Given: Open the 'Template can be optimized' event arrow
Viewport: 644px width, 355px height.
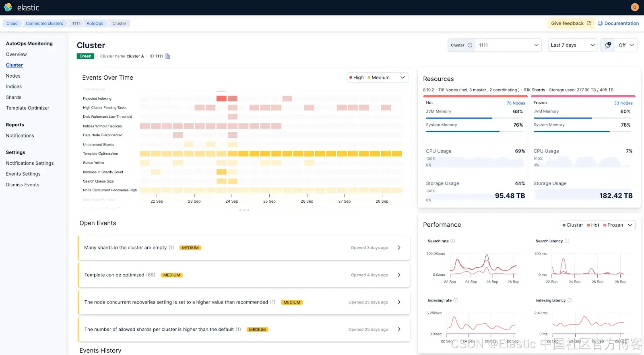Looking at the screenshot, I should pos(399,275).
